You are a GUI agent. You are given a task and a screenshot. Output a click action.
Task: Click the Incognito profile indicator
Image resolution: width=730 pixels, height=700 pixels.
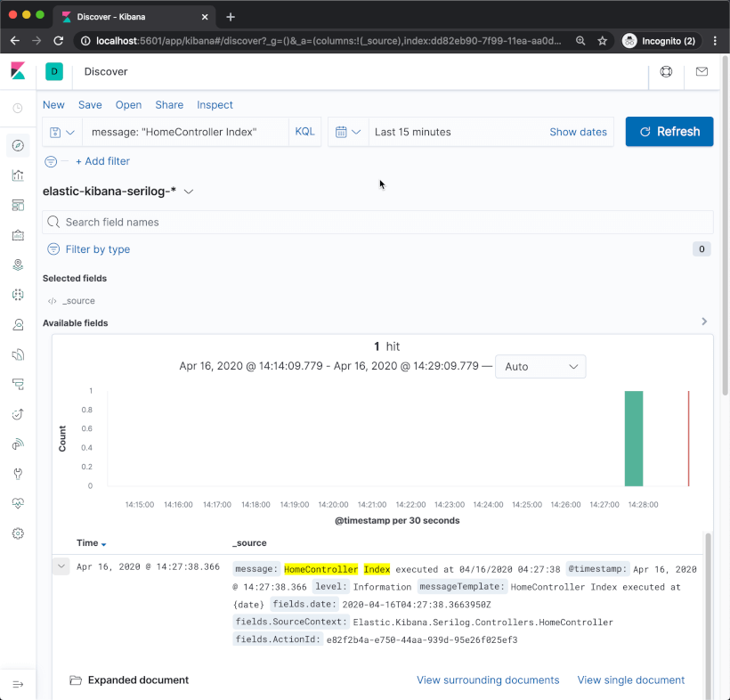pyautogui.click(x=661, y=41)
